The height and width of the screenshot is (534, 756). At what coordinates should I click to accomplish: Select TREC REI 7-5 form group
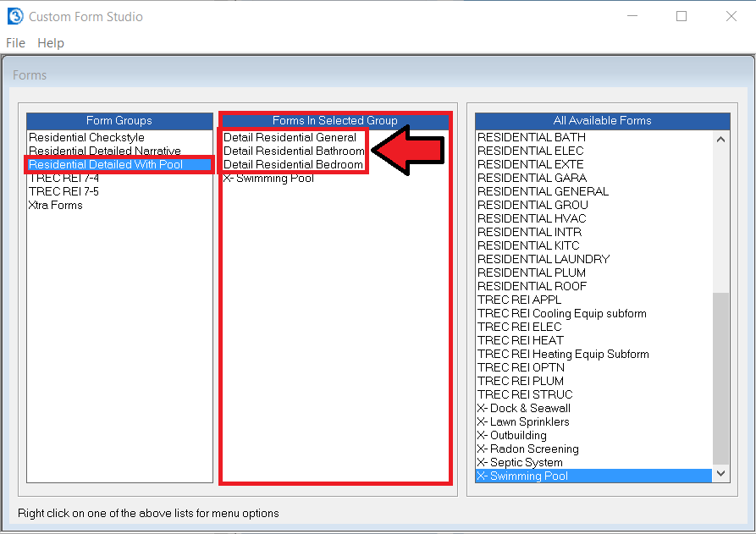[x=119, y=191]
